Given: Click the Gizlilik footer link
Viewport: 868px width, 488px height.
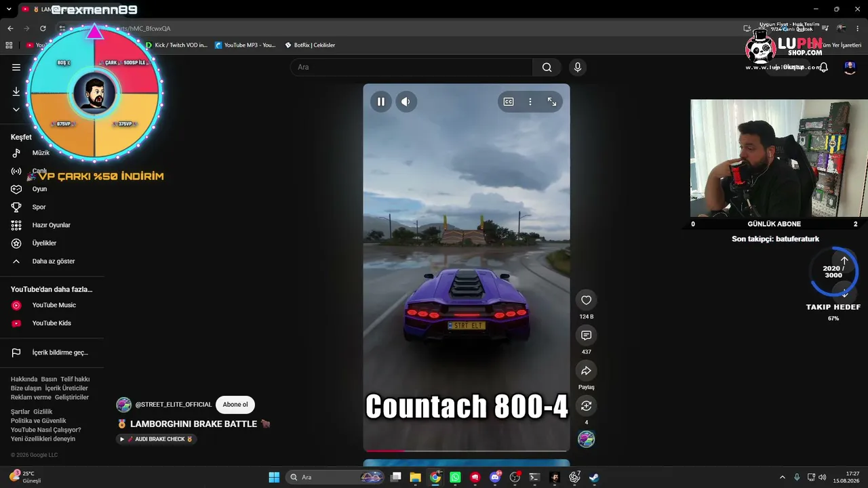Looking at the screenshot, I should coord(43,412).
